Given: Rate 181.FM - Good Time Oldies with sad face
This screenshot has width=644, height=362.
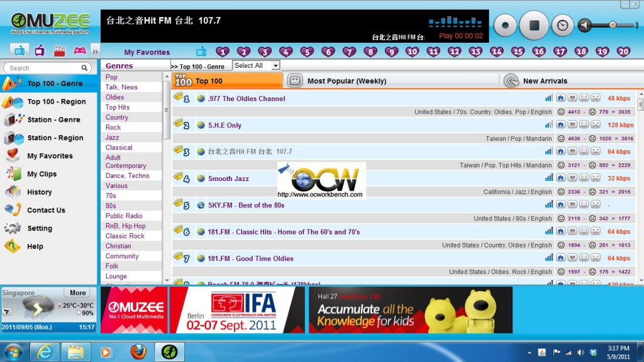Looking at the screenshot, I should tap(595, 258).
